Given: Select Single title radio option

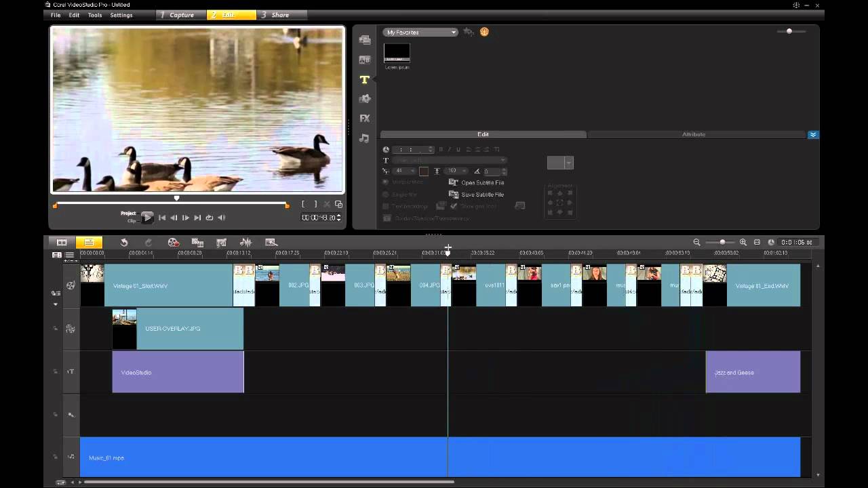Looking at the screenshot, I should (x=386, y=194).
